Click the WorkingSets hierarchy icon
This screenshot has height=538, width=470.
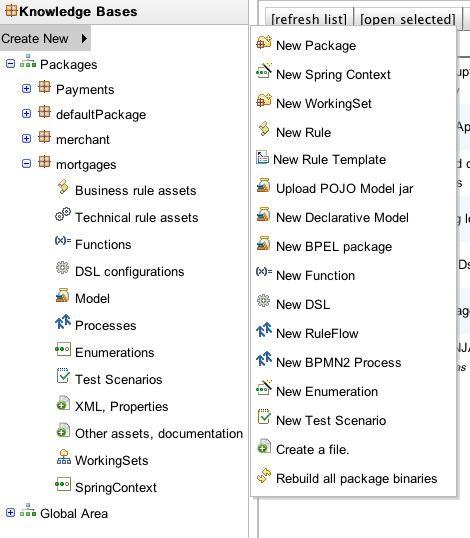coord(64,457)
